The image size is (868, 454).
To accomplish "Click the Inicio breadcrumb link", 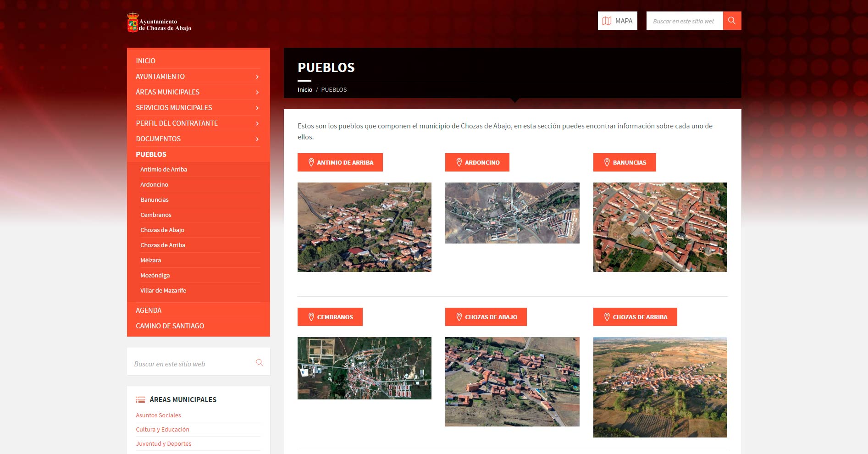I will 305,90.
